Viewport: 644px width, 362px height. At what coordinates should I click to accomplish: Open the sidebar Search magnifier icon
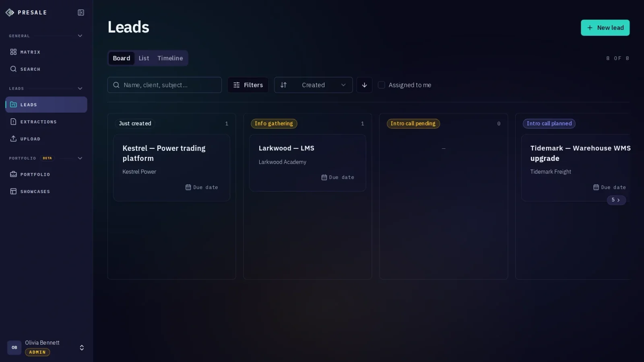13,69
